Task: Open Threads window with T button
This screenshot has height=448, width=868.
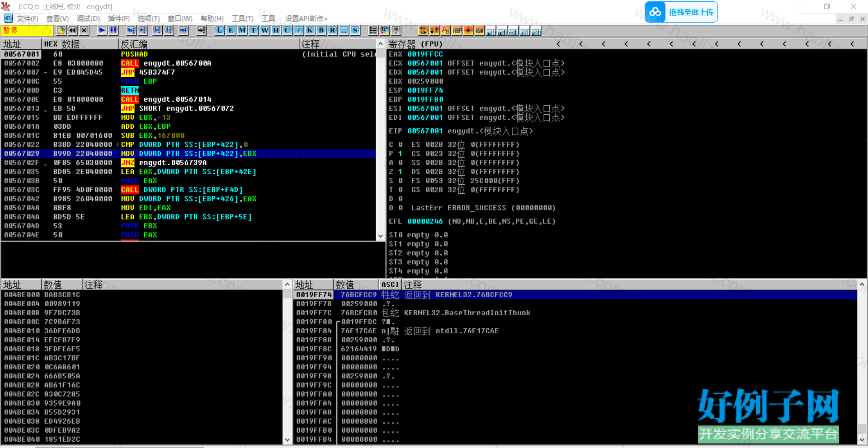Action: (x=254, y=30)
